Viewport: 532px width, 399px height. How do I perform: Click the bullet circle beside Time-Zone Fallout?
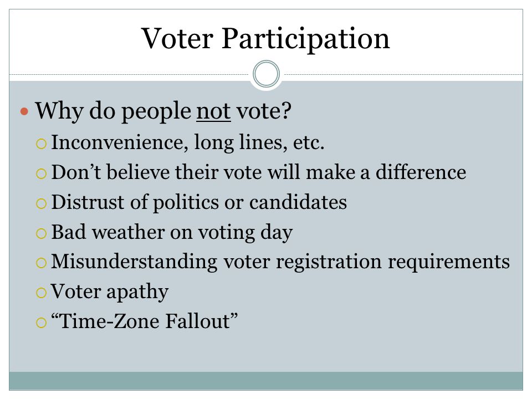click(41, 323)
